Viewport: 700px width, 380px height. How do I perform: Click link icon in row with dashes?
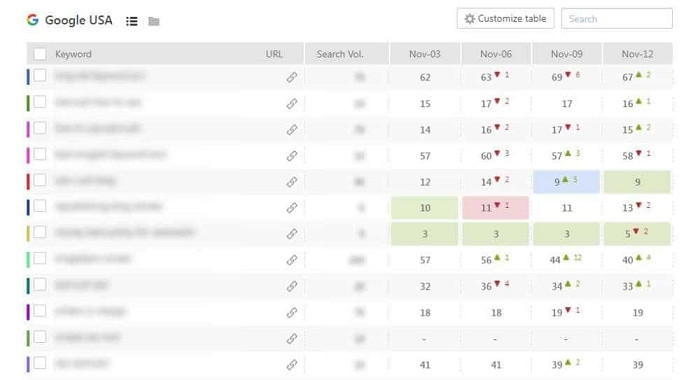(x=292, y=338)
